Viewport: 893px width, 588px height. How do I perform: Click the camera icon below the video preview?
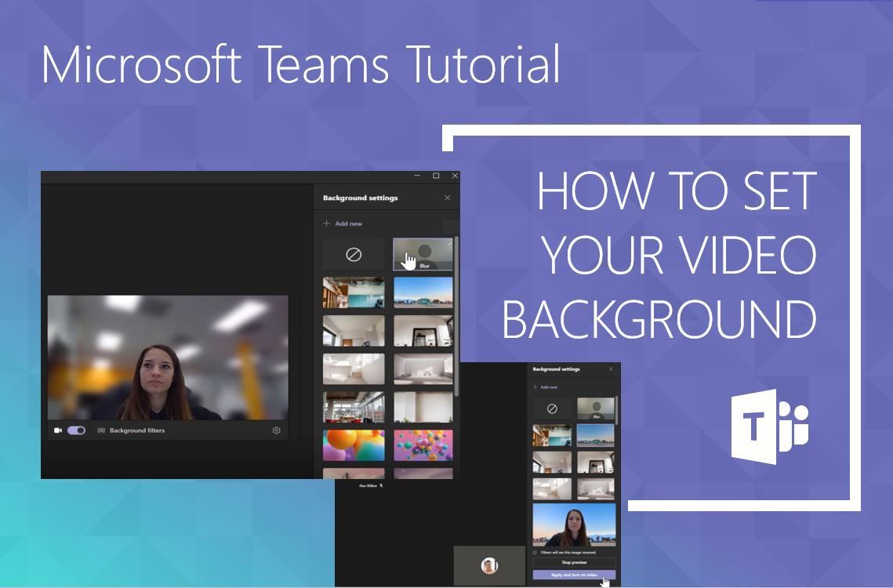(57, 430)
